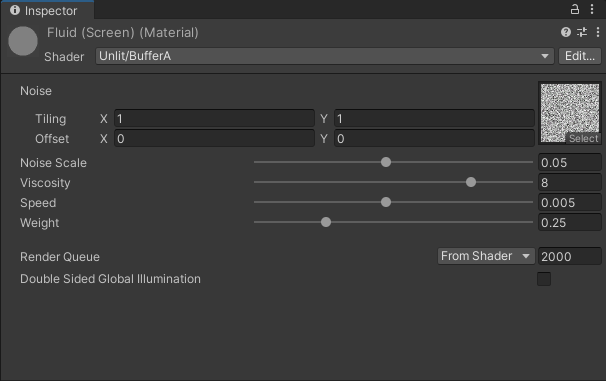This screenshot has width=606, height=381.
Task: Click the Weight slider handle
Action: tap(326, 223)
